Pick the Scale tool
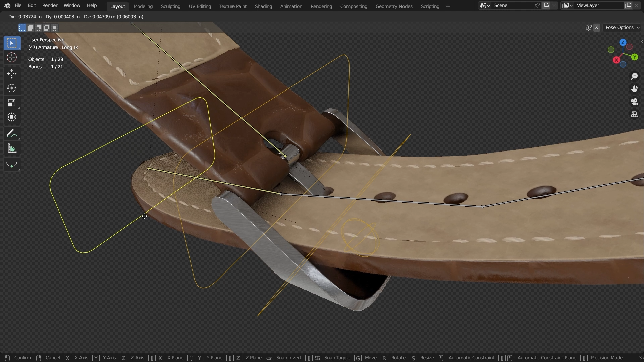Viewport: 644px width, 362px height. (12, 103)
